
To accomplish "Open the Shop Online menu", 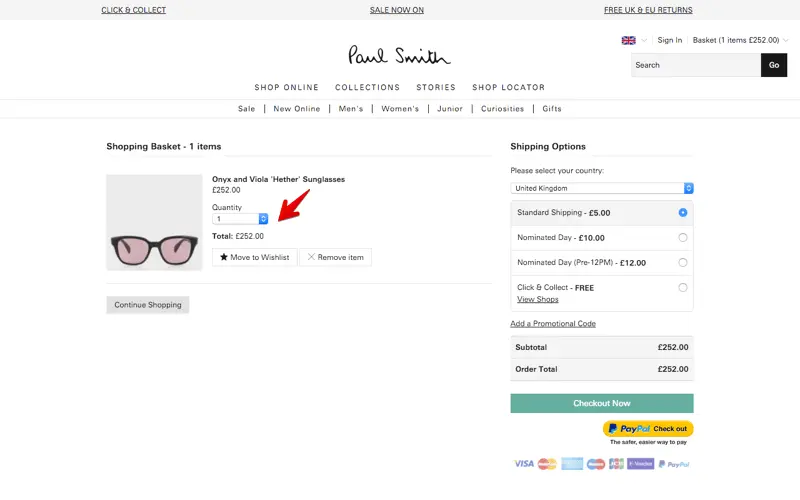I will tap(286, 87).
